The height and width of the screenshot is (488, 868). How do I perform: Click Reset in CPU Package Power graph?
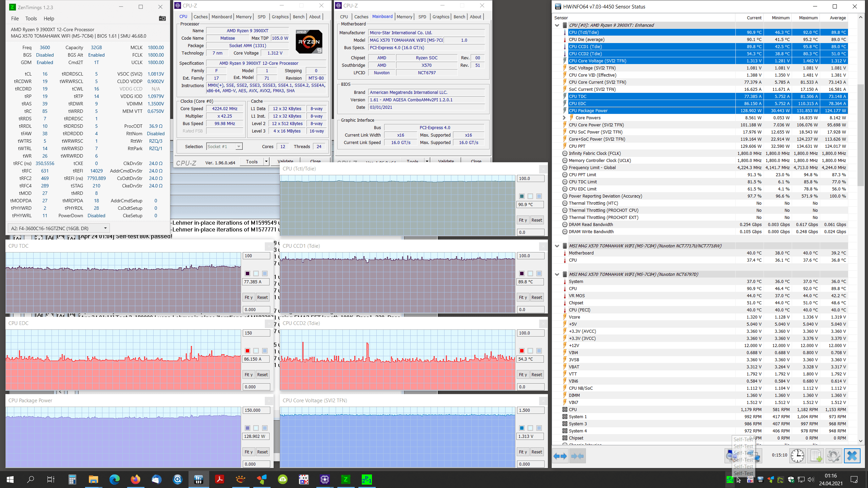[262, 452]
